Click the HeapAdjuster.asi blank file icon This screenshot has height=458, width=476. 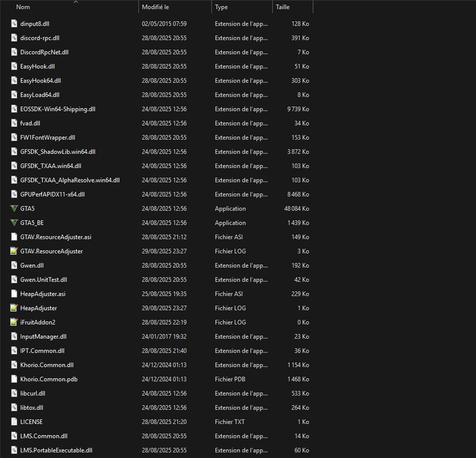click(x=14, y=294)
